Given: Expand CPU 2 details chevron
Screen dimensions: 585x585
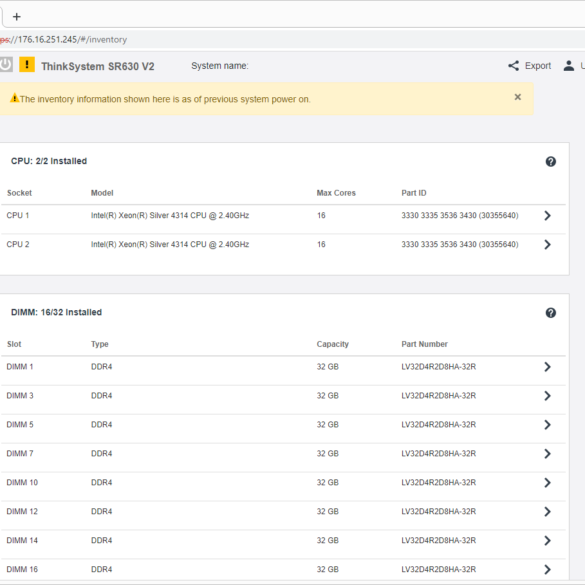Looking at the screenshot, I should point(547,244).
